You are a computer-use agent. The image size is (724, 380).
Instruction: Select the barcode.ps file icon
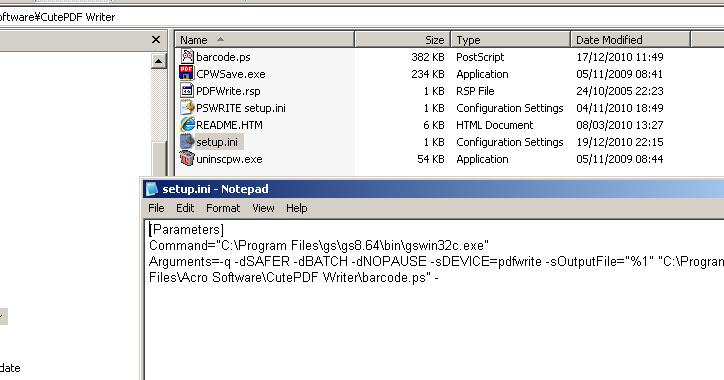click(187, 57)
